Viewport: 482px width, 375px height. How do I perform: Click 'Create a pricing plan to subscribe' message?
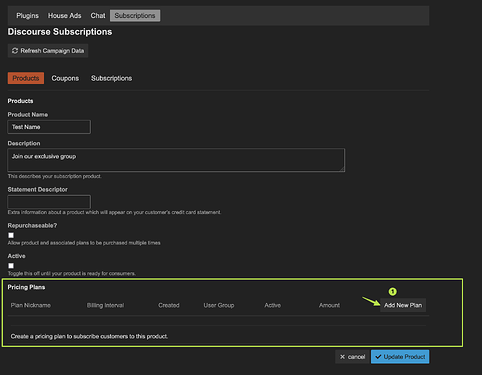(89, 336)
